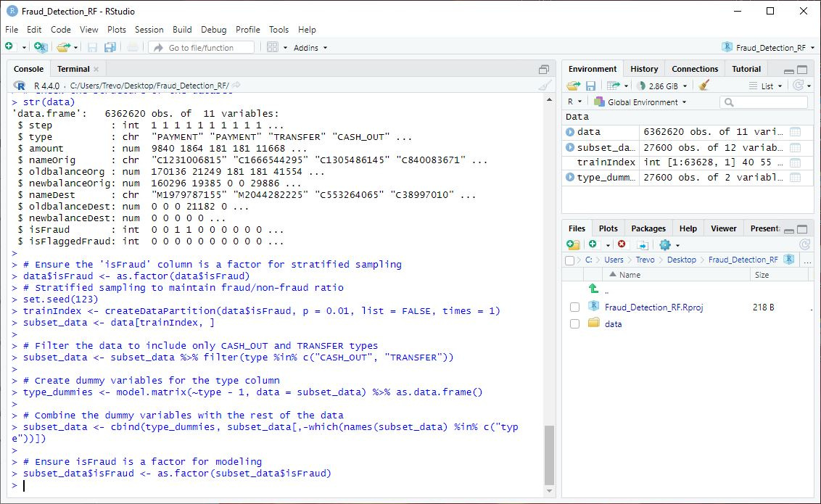Click the Go to file/function field
Viewport: 821px width, 504px height.
(202, 48)
